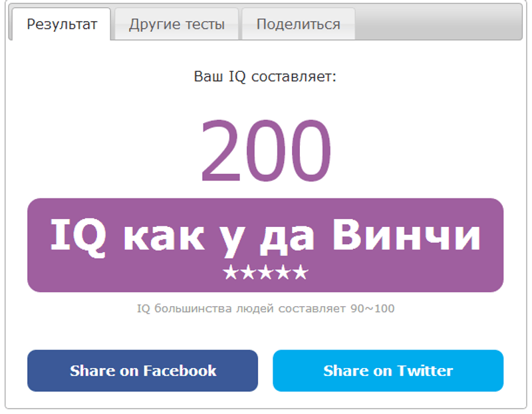Click the second star in the rating row
This screenshot has height=414, width=532.
[248, 272]
